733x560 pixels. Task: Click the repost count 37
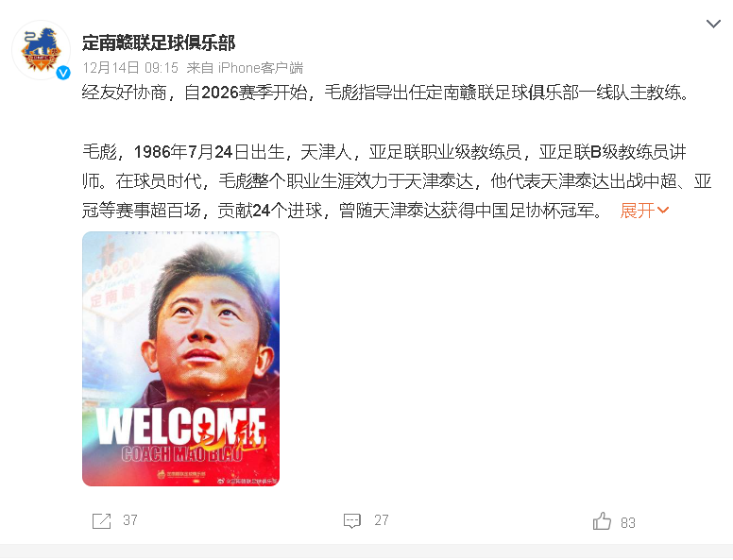pos(130,520)
